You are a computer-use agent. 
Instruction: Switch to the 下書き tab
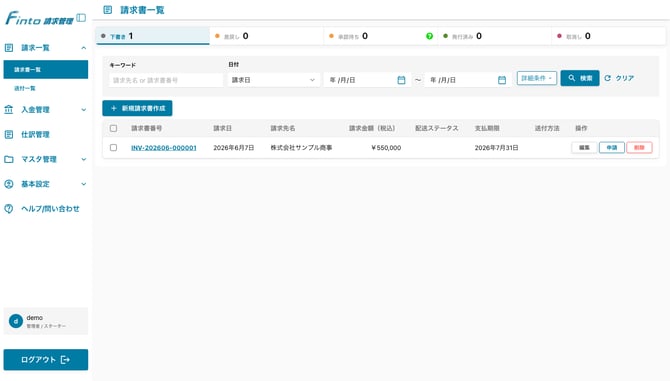coord(153,36)
